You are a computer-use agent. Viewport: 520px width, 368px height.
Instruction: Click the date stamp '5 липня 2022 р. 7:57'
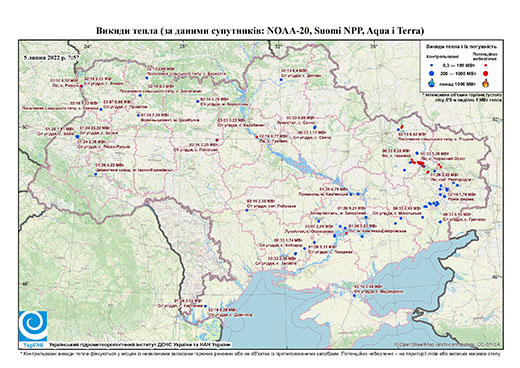(x=51, y=57)
